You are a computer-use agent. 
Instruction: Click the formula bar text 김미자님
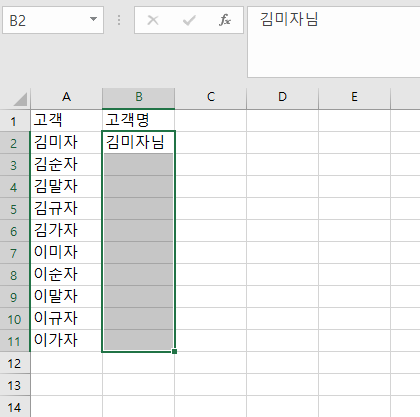pyautogui.click(x=289, y=19)
